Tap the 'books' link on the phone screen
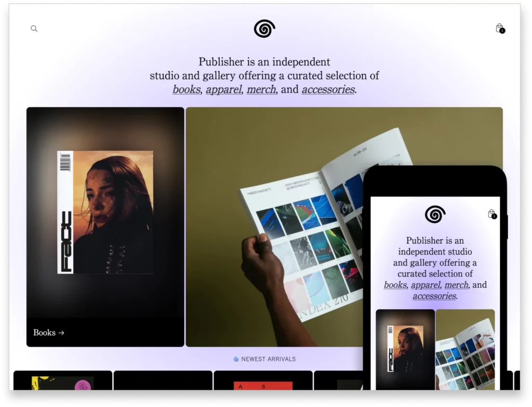 tap(395, 285)
